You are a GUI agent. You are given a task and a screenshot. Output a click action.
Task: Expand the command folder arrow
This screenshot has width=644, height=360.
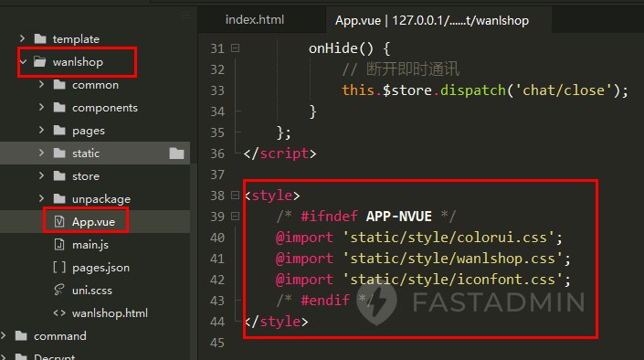pyautogui.click(x=4, y=335)
